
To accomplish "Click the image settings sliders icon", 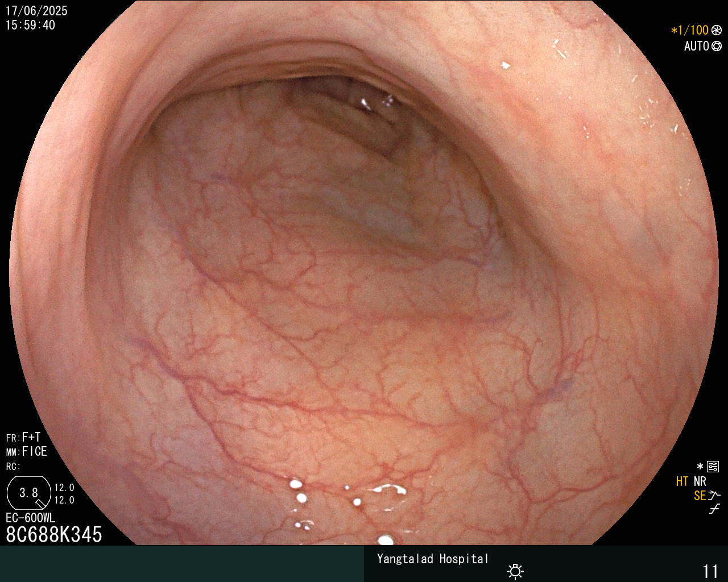I will (x=713, y=467).
